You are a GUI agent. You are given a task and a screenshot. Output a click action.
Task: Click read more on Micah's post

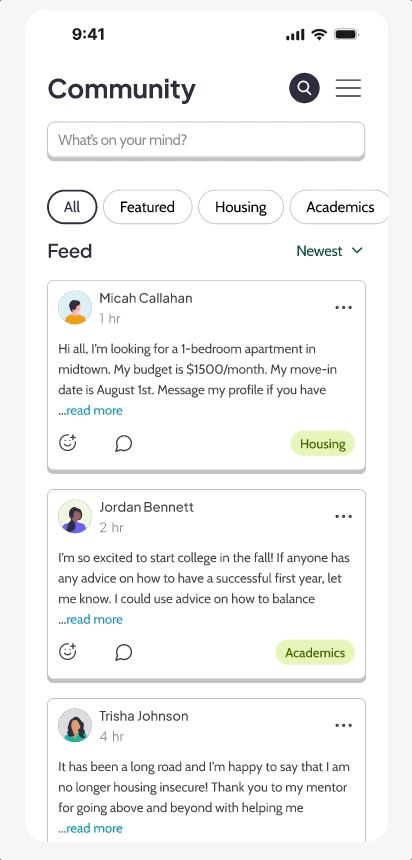[94, 410]
